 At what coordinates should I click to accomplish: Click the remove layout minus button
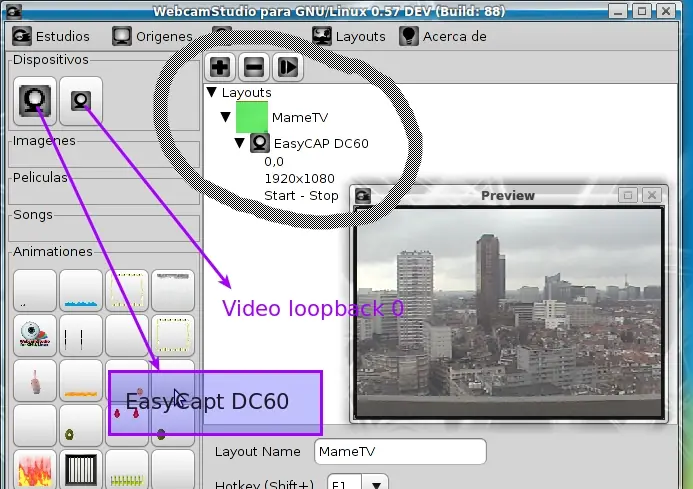pyautogui.click(x=254, y=67)
